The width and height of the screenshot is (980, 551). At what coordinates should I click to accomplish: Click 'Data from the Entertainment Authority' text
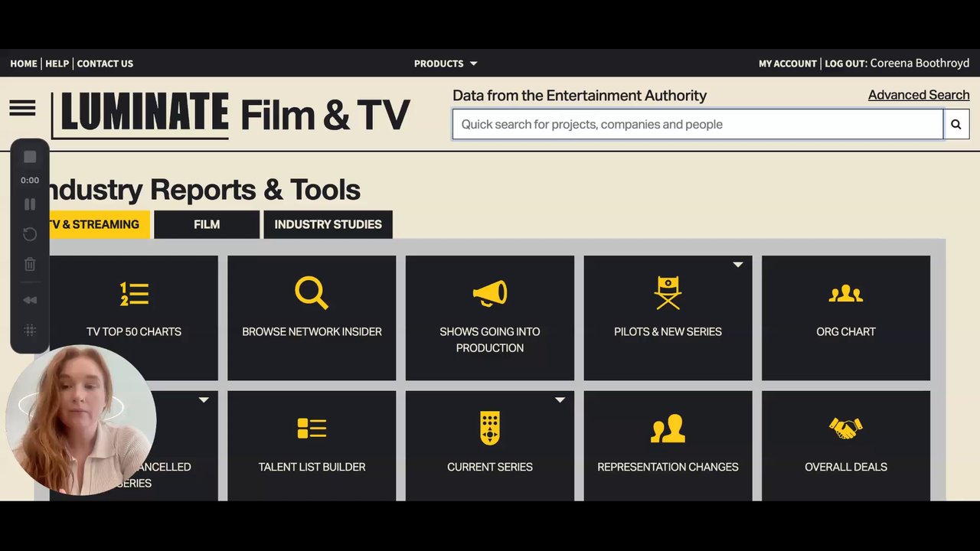[x=580, y=96]
